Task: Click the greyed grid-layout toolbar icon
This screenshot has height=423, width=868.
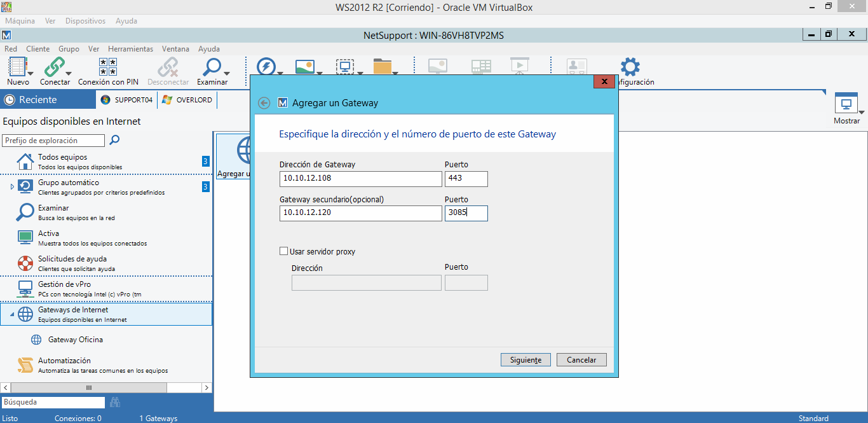Action: (x=481, y=67)
